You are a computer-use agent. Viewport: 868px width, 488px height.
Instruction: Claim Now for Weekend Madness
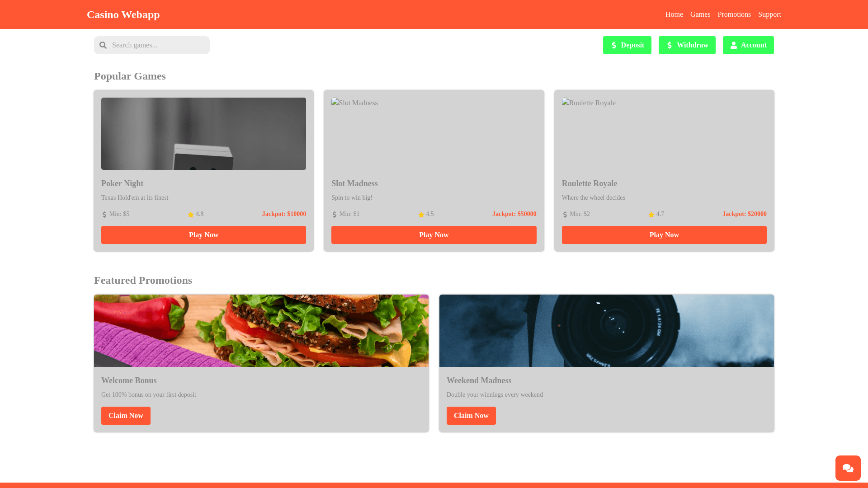coord(471,416)
